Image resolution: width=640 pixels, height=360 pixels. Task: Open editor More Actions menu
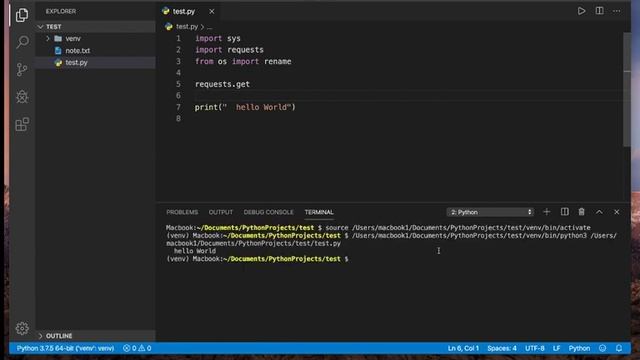(616, 11)
